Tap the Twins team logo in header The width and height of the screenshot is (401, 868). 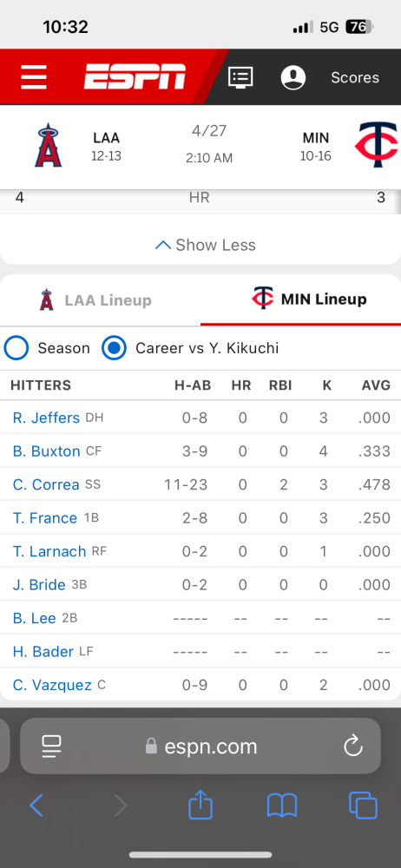[x=376, y=146]
